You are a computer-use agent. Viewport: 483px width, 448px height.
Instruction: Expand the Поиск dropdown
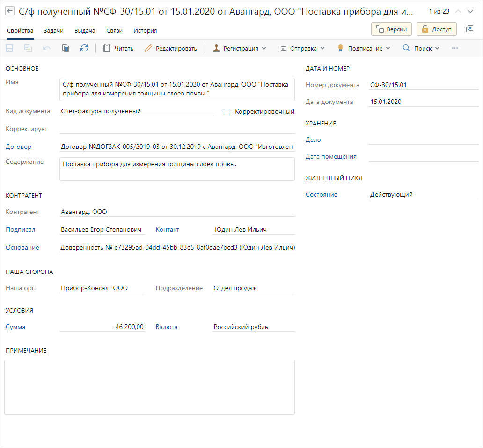(x=421, y=48)
